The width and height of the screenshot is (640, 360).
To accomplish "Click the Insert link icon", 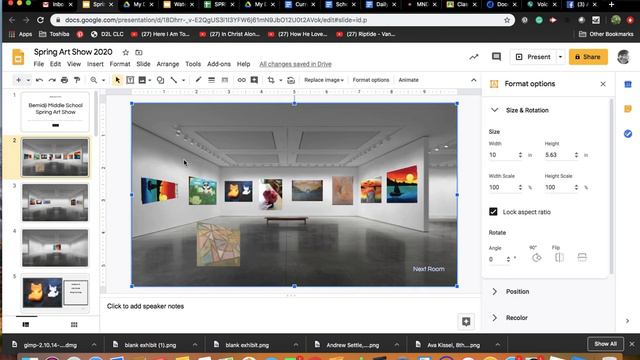I will [242, 80].
